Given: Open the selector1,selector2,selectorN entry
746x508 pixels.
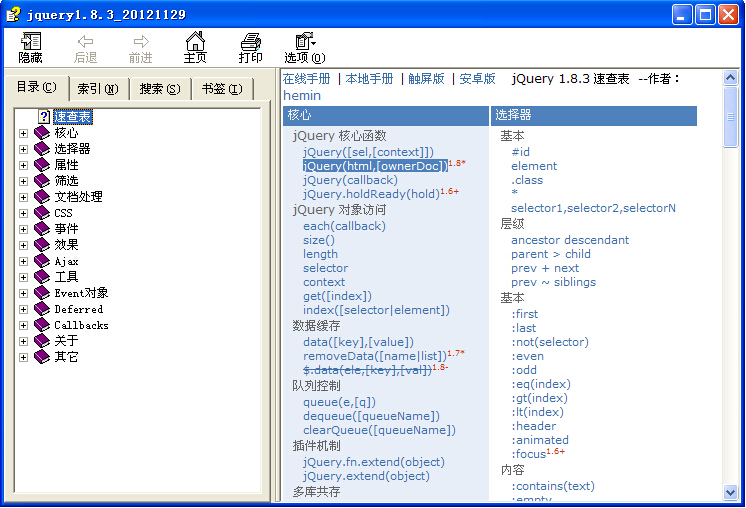Looking at the screenshot, I should point(593,208).
